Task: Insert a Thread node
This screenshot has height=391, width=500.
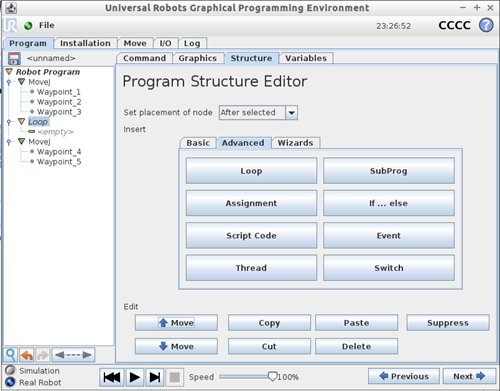Action: [251, 268]
